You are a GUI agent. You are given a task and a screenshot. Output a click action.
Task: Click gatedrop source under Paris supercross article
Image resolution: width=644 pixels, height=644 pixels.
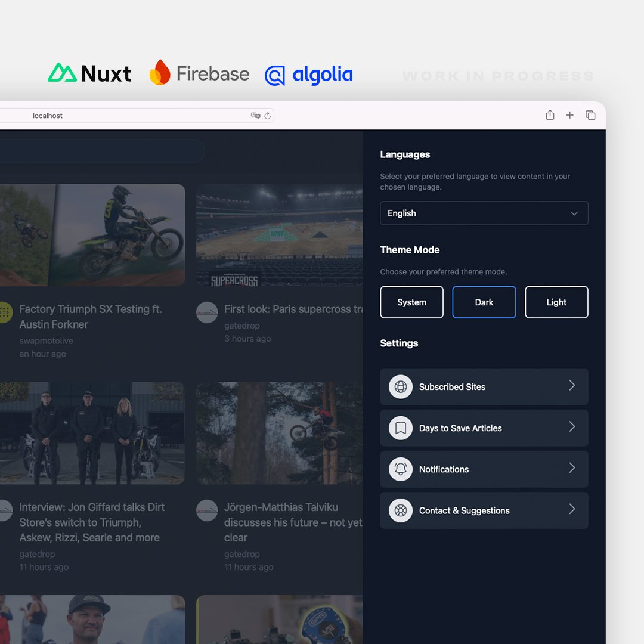click(242, 326)
